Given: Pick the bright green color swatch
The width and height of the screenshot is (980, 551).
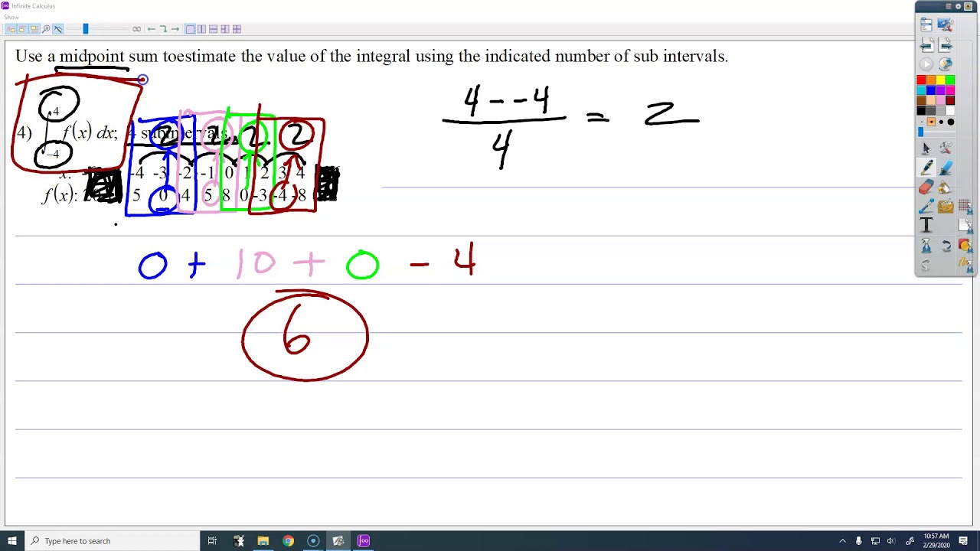Looking at the screenshot, I should (950, 80).
